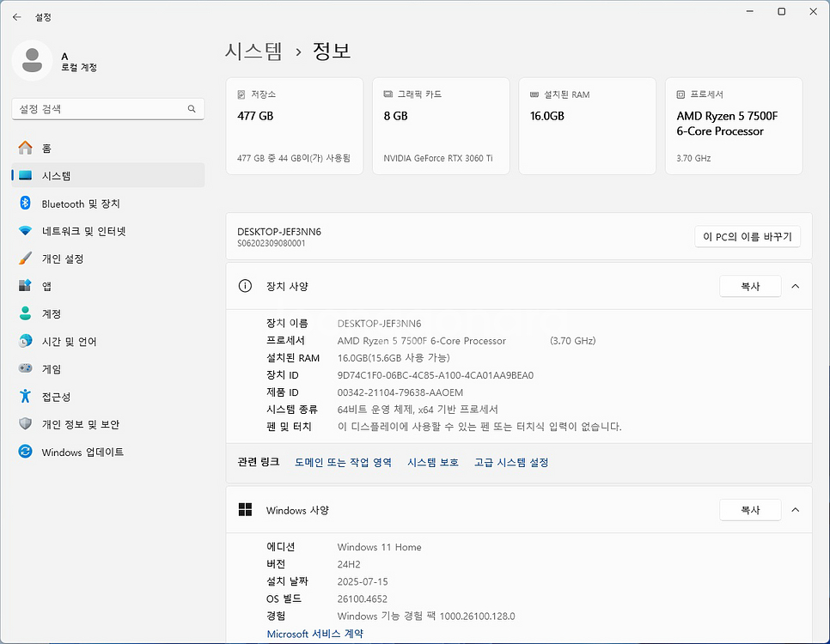
Task: Open Microsoft 서비스 계약 link
Action: coord(315,634)
